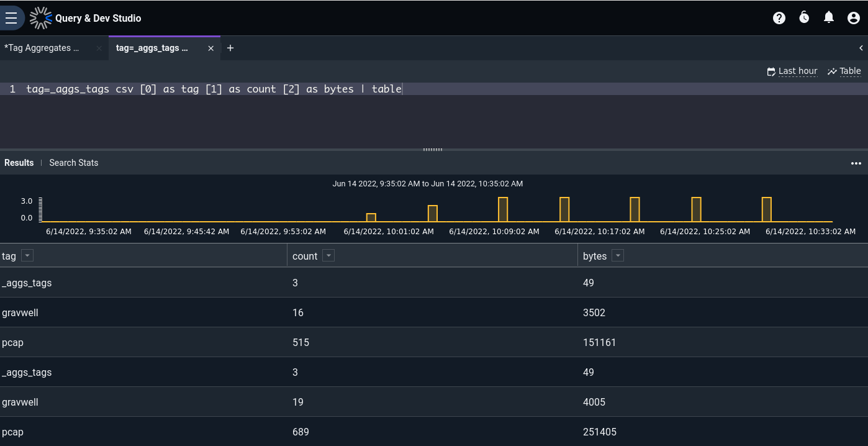Close the tag=_aggs_tags tab
This screenshot has height=446, width=868.
coord(211,48)
